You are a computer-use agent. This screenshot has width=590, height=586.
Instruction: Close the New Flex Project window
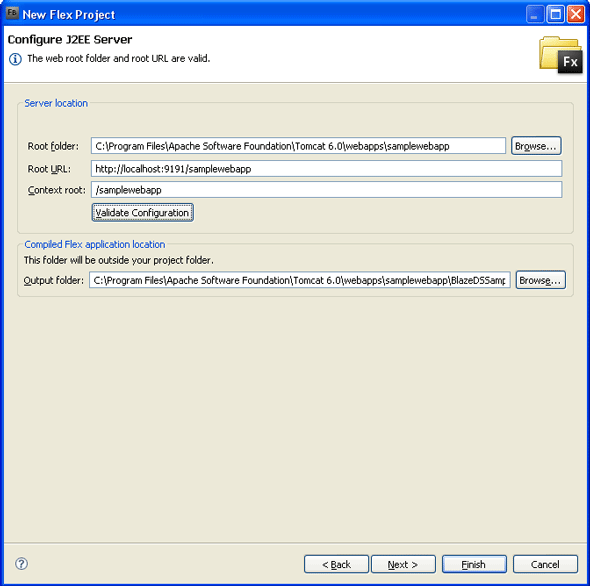tap(576, 14)
